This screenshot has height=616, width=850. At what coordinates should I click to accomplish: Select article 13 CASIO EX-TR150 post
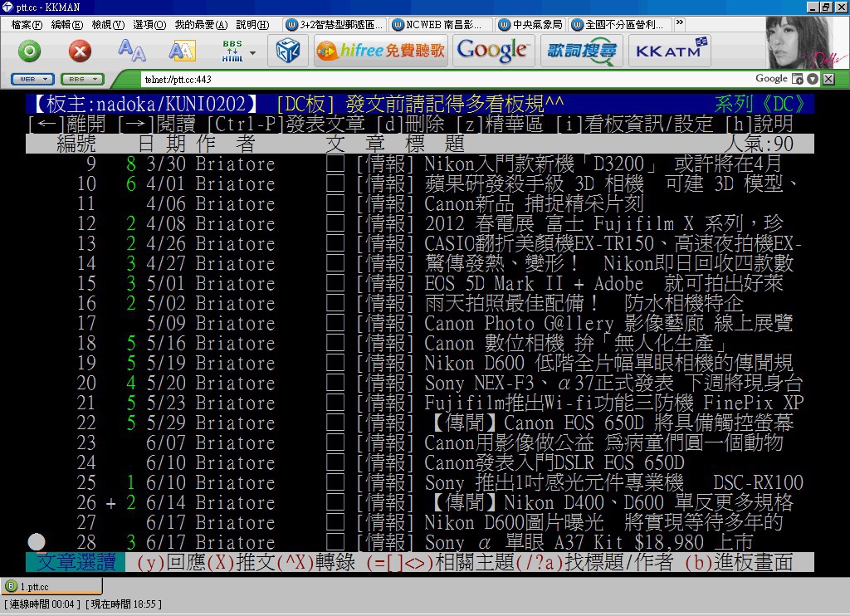(419, 243)
